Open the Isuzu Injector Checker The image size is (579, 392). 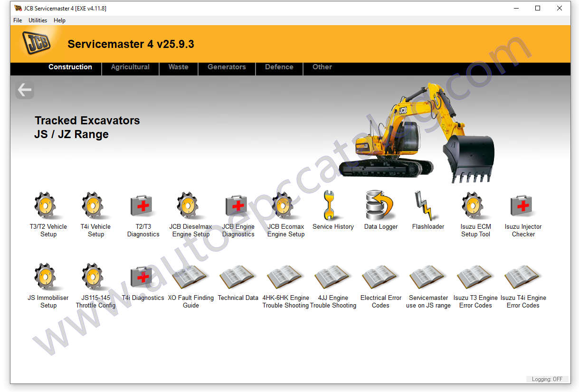coord(522,206)
